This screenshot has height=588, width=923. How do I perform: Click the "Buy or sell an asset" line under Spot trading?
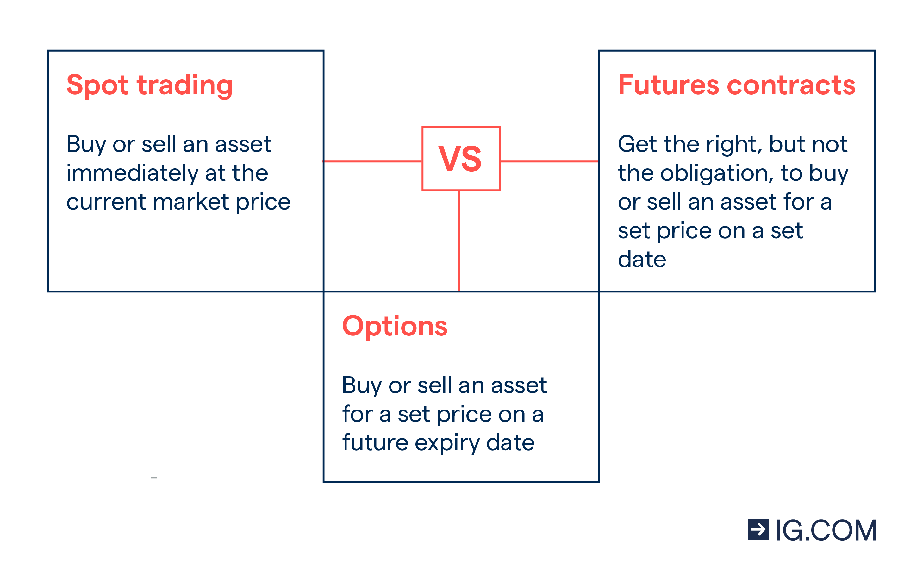169,144
